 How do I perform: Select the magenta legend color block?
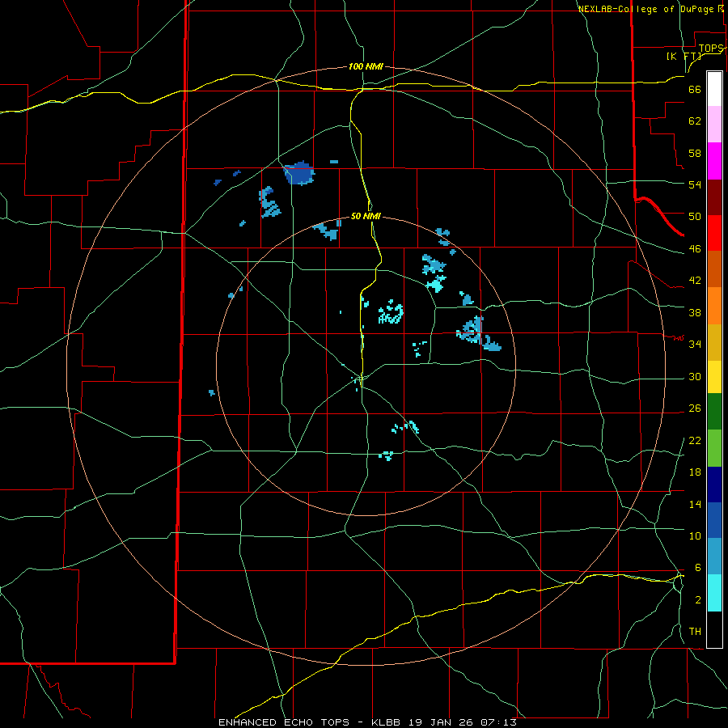714,161
